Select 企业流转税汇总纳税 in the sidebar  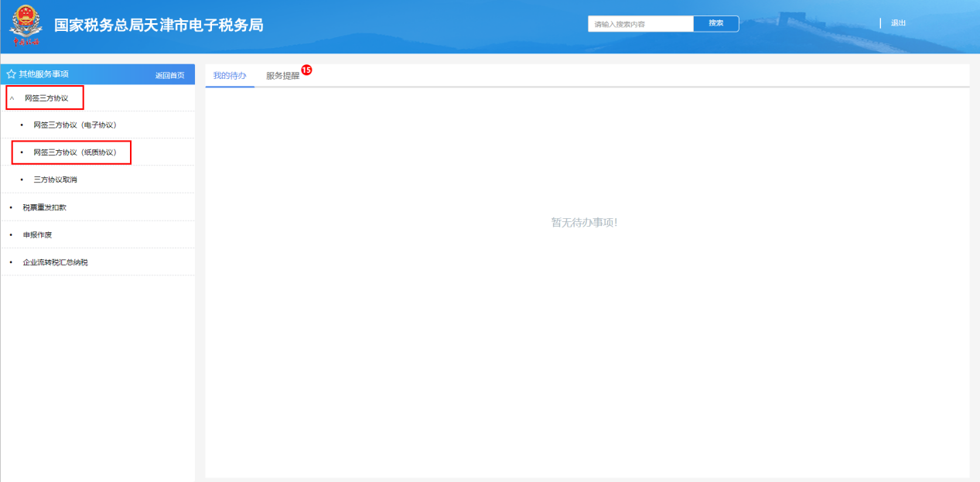point(55,262)
